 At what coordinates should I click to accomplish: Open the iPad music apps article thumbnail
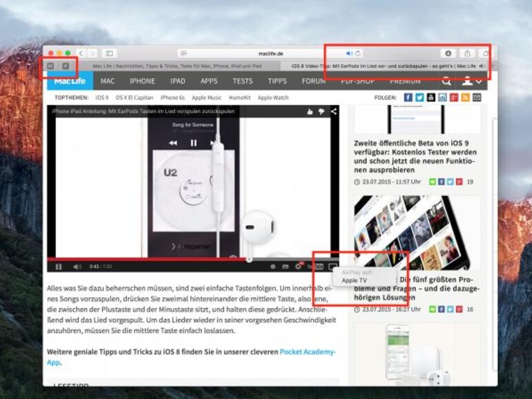click(417, 233)
